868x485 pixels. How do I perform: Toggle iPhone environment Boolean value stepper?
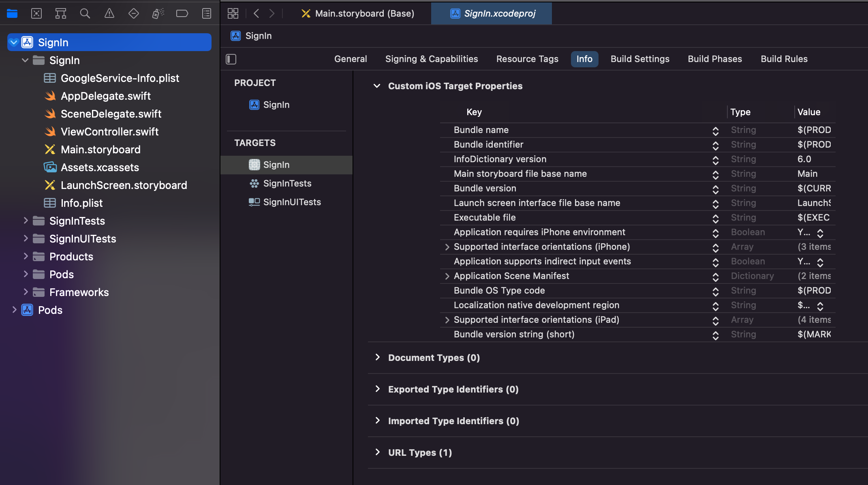pyautogui.click(x=820, y=233)
